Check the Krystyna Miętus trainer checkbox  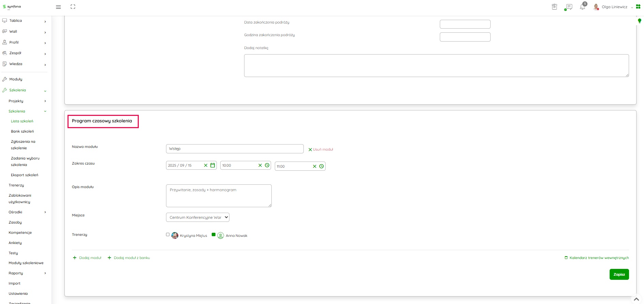(168, 234)
